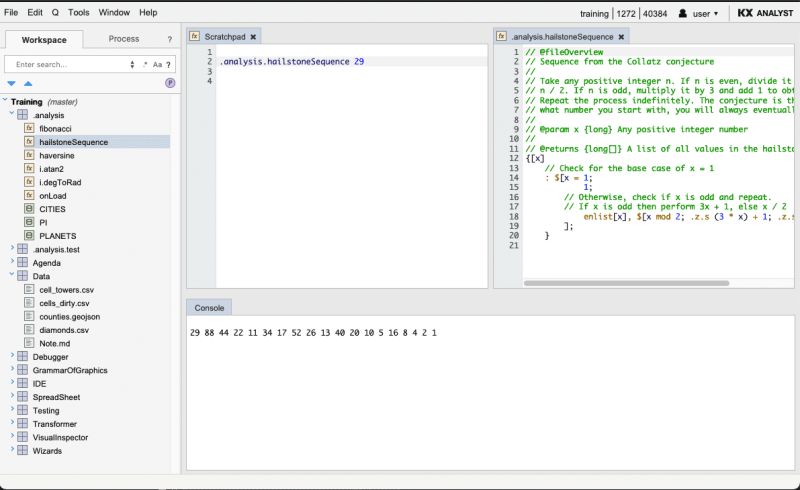The height and width of the screenshot is (490, 800).
Task: Open the Tools menu
Action: [79, 12]
